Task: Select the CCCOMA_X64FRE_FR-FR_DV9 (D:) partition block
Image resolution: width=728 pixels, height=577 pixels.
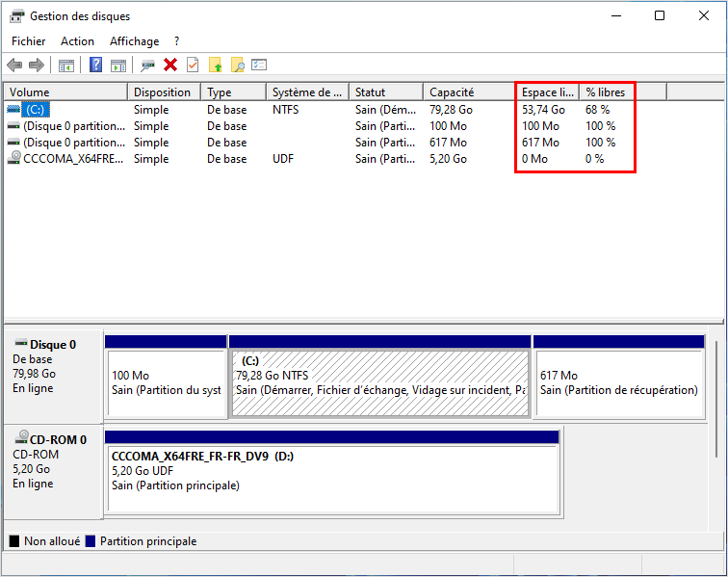Action: coord(332,473)
